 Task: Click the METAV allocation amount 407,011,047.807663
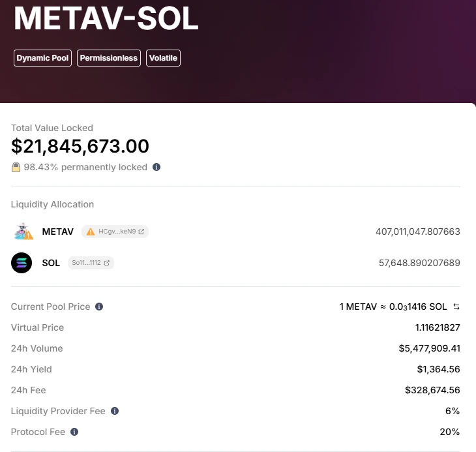point(418,232)
